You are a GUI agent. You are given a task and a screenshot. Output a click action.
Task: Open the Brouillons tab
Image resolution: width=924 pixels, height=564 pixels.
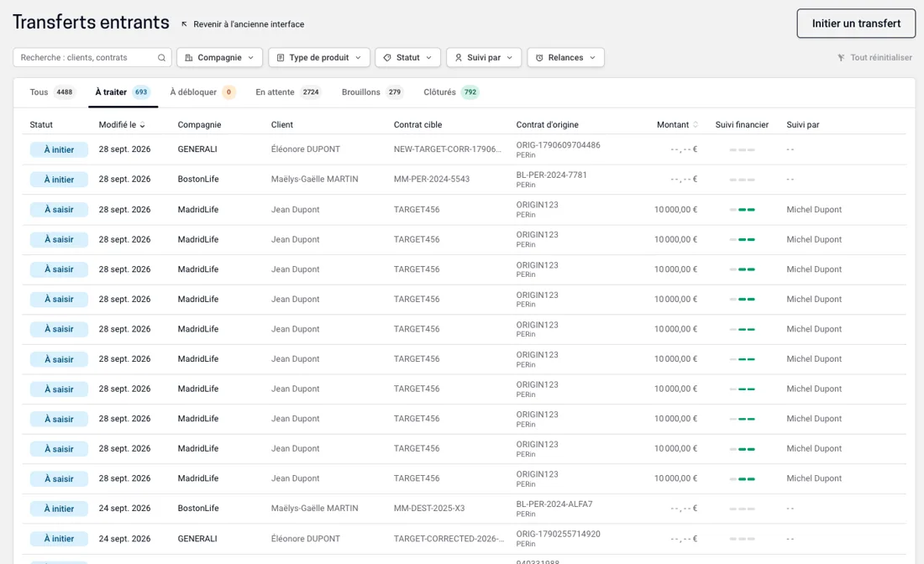click(x=372, y=91)
